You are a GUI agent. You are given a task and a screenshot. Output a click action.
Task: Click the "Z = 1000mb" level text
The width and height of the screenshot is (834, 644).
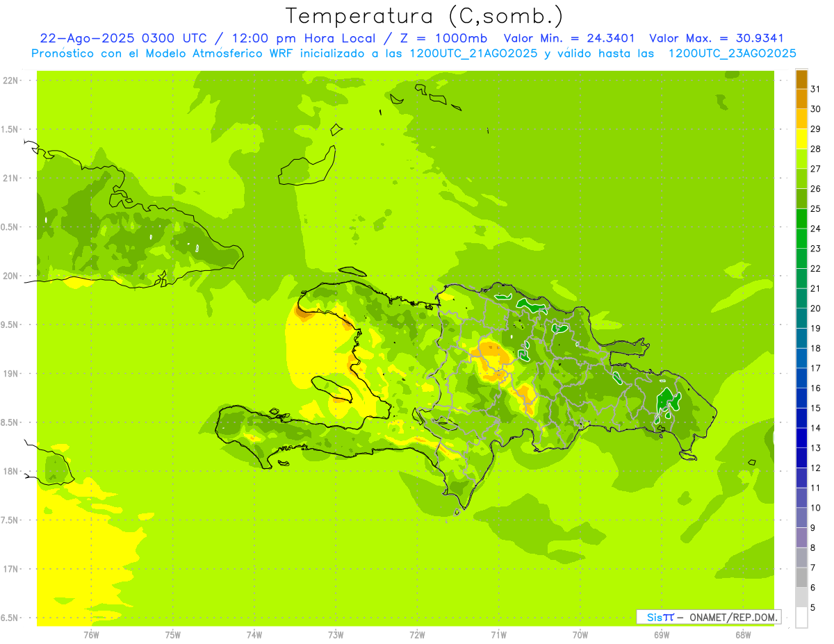[445, 39]
